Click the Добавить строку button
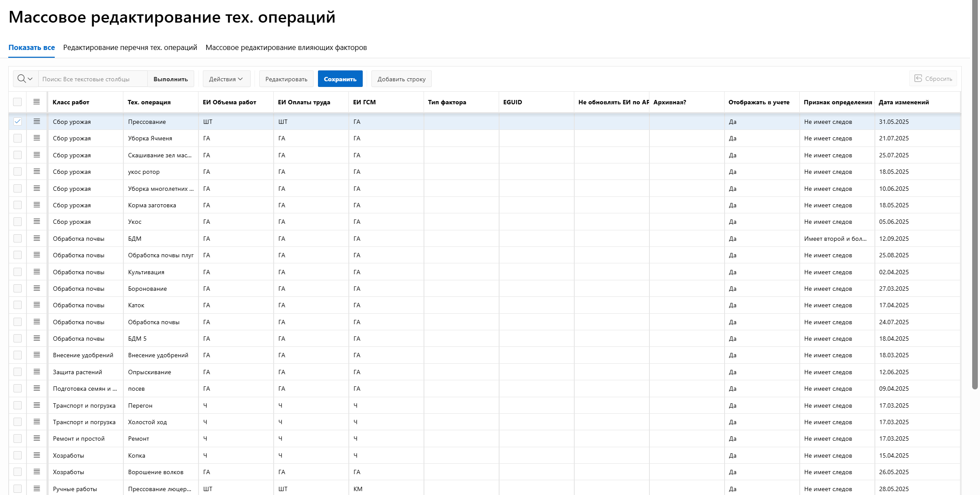The height and width of the screenshot is (495, 980). click(401, 79)
